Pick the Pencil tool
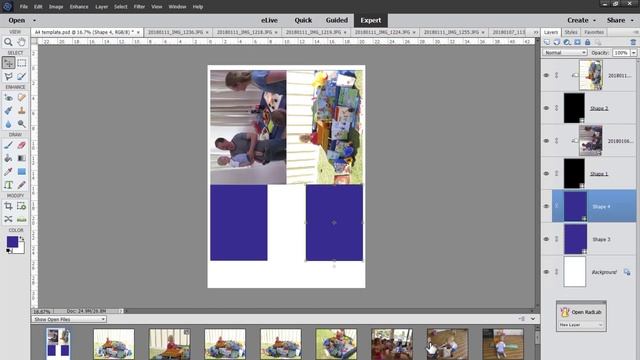This screenshot has height=360, width=640. tap(22, 185)
